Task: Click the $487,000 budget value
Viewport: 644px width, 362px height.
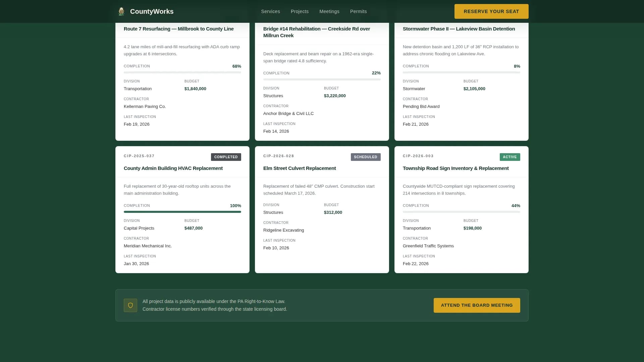Action: point(194,228)
